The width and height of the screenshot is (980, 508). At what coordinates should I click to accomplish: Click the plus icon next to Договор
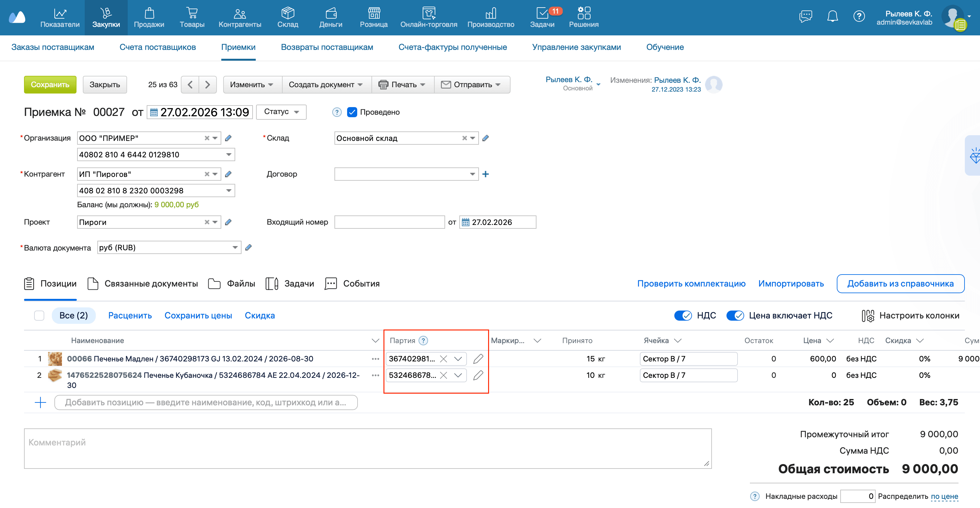486,174
